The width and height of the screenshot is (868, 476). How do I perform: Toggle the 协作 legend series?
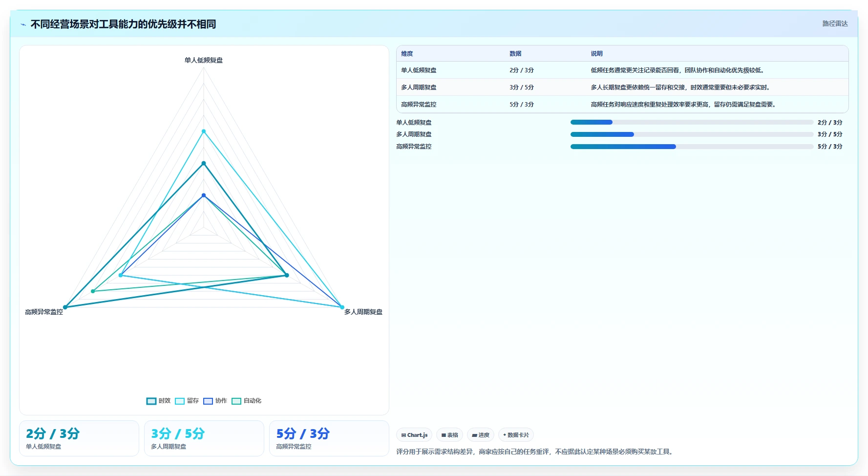[x=215, y=401]
